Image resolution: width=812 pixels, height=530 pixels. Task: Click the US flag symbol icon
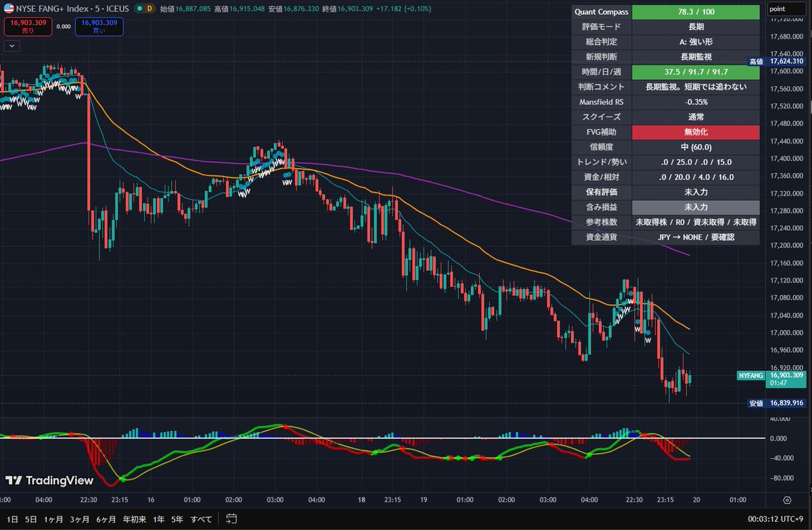click(x=9, y=9)
